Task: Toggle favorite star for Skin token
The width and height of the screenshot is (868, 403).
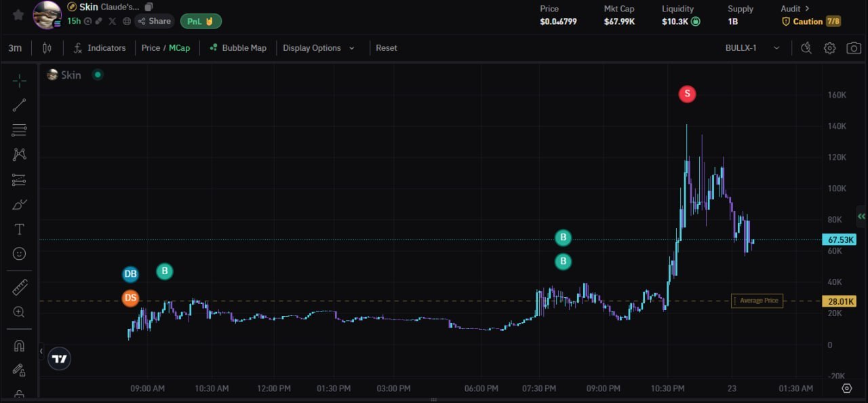Action: tap(18, 14)
